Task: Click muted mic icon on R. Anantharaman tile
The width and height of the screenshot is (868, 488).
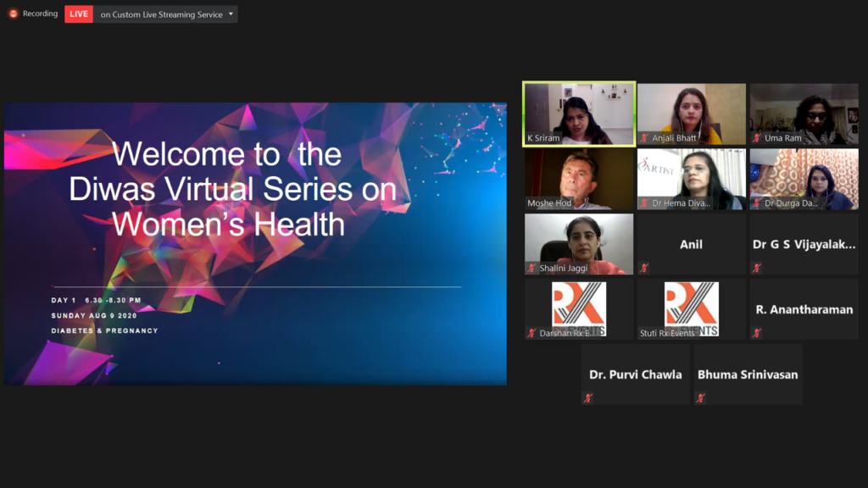Action: point(757,333)
